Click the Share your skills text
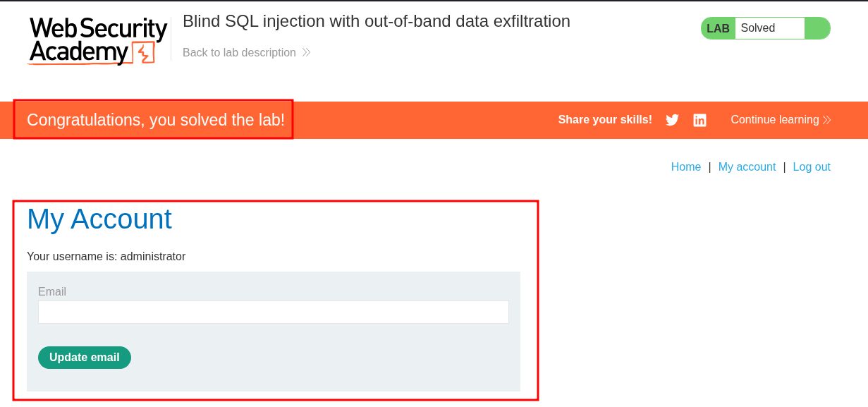Screen dimensions: 868x407 pos(605,120)
